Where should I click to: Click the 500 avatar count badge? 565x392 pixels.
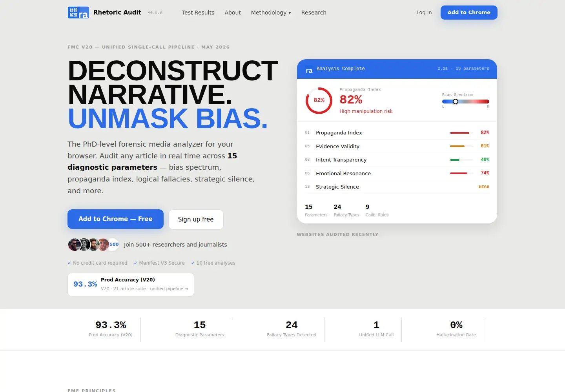(x=114, y=244)
